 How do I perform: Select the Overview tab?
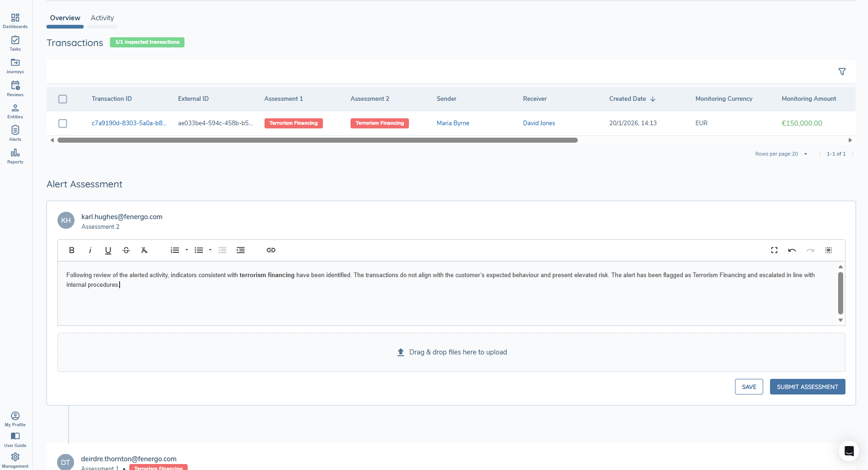coord(65,18)
